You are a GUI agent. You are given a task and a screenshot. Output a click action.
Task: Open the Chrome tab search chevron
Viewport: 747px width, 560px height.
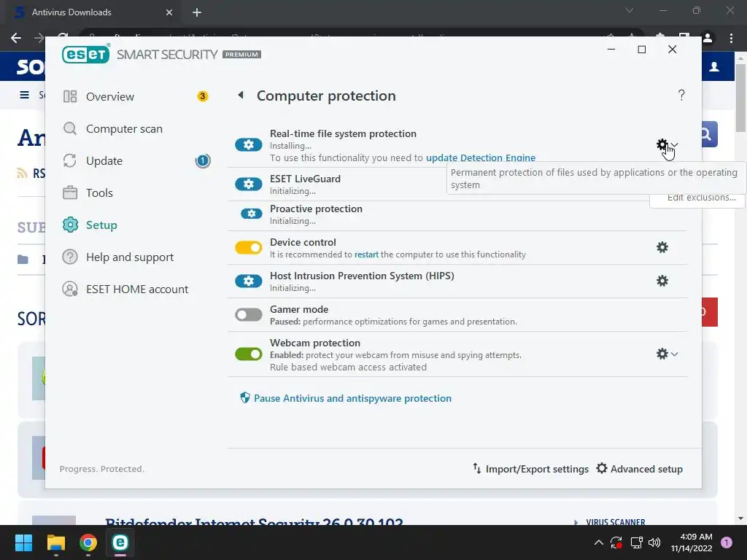coord(630,10)
